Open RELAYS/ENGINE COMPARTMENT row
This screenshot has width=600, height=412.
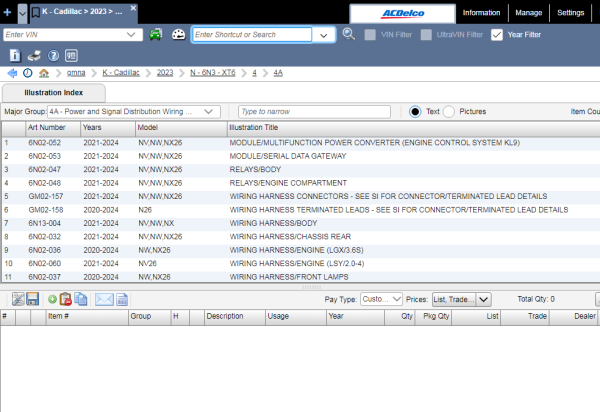301,183
